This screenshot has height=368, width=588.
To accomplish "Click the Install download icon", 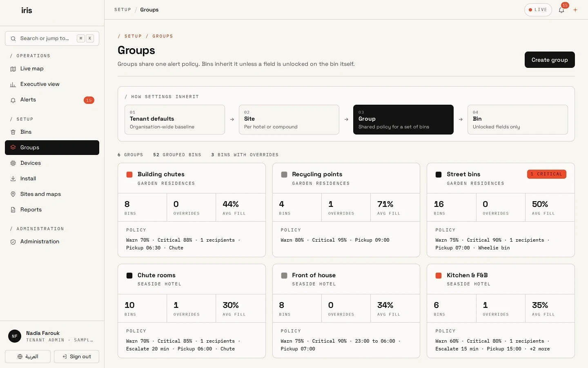I will pos(13,179).
